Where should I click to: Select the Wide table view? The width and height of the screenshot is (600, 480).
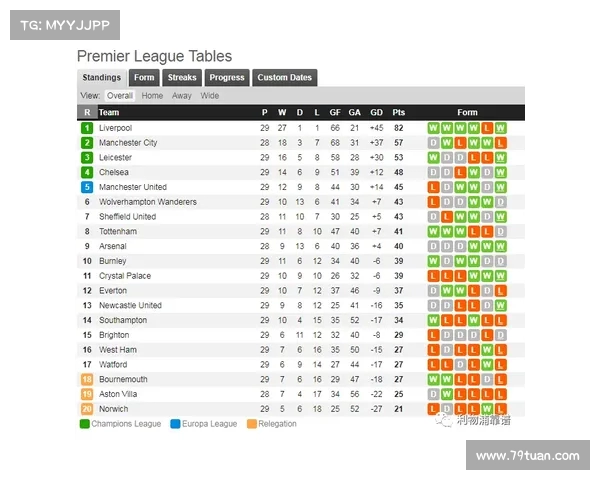[x=210, y=96]
